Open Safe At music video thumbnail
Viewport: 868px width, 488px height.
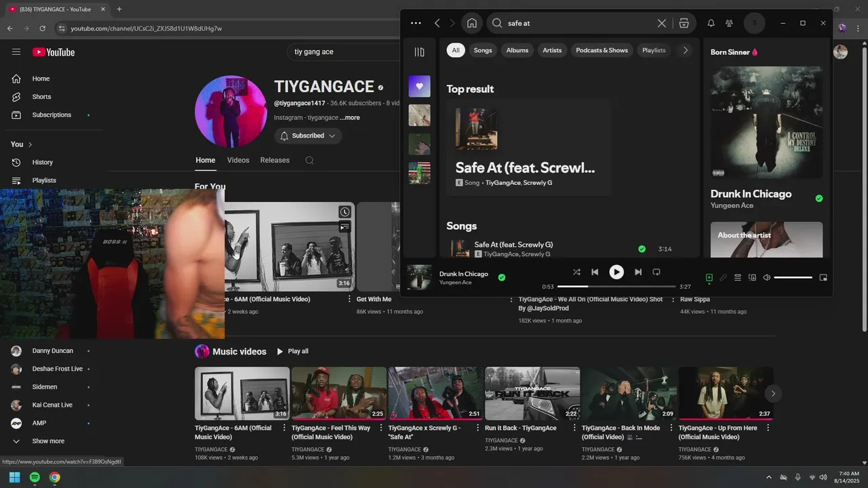click(x=435, y=394)
